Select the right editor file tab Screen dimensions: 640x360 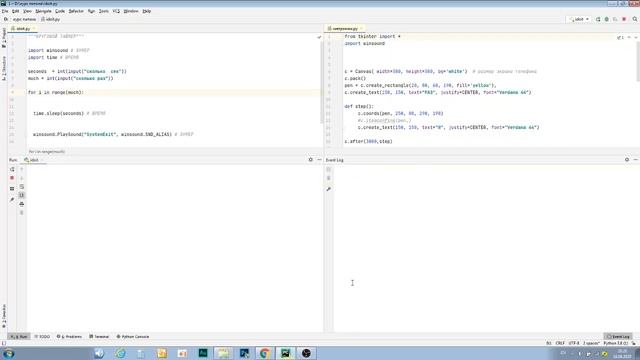[x=345, y=29]
